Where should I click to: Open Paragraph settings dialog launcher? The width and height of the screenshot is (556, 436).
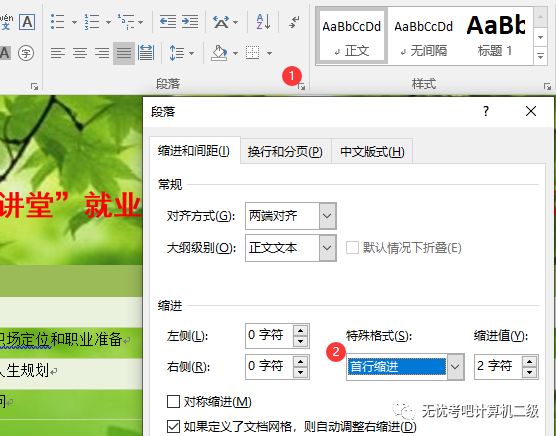click(301, 86)
